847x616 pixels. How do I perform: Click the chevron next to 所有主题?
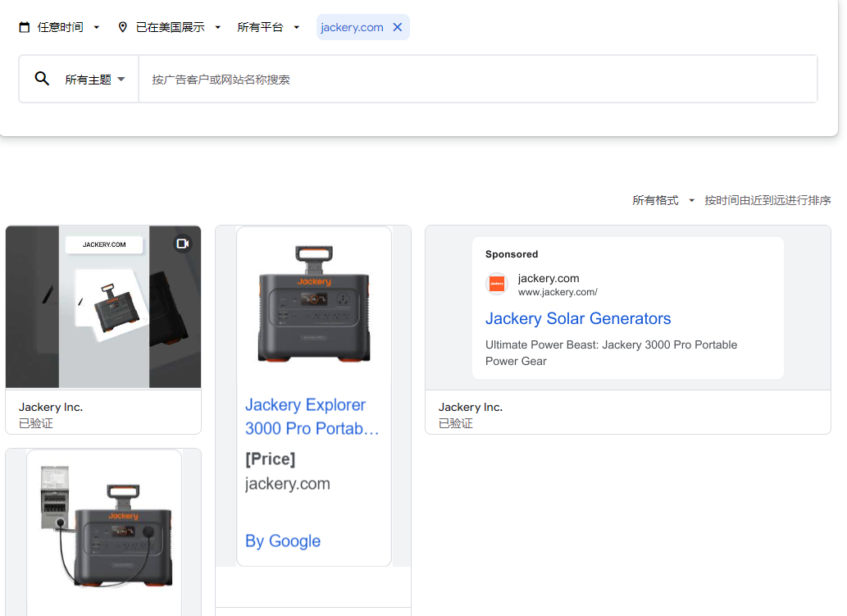pos(121,79)
